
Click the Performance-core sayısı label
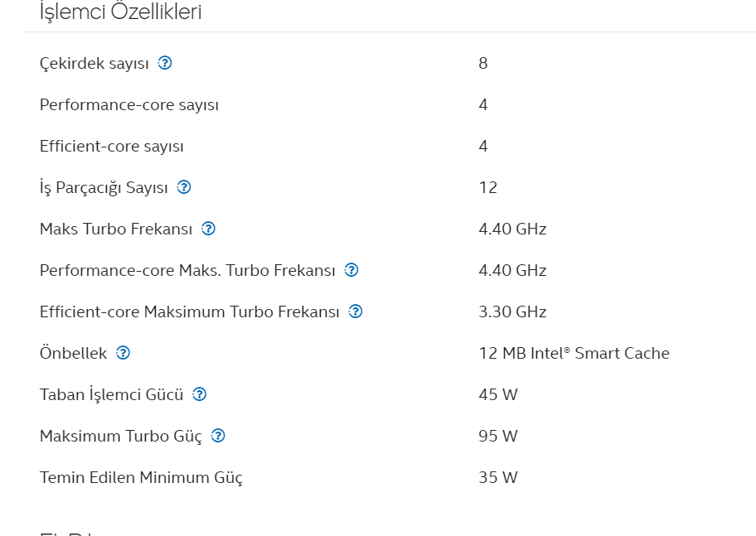(x=129, y=104)
